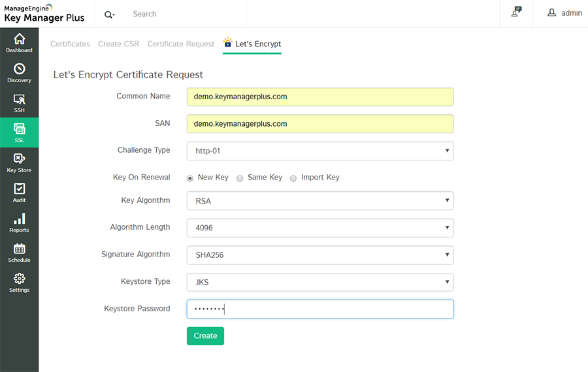Viewport: 588px width, 372px height.
Task: Go to the Discovery section
Action: [19, 72]
